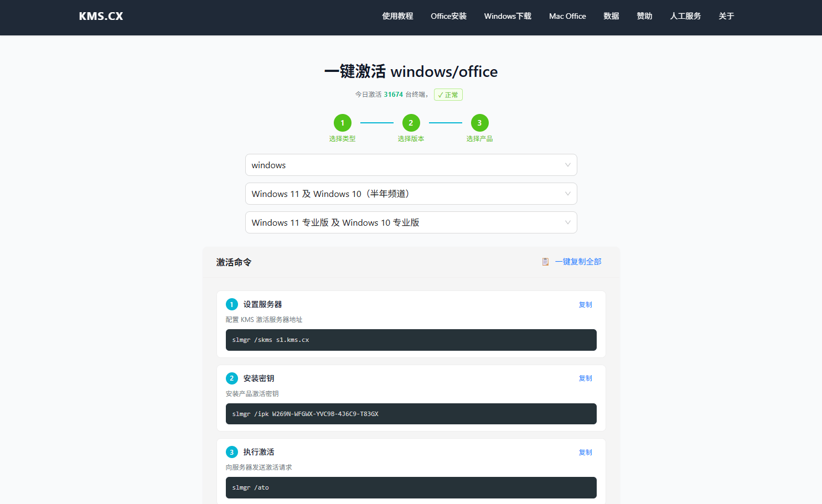Viewport: 822px width, 504px height.
Task: Copy the 安装密钥 command via 复制
Action: pos(586,378)
